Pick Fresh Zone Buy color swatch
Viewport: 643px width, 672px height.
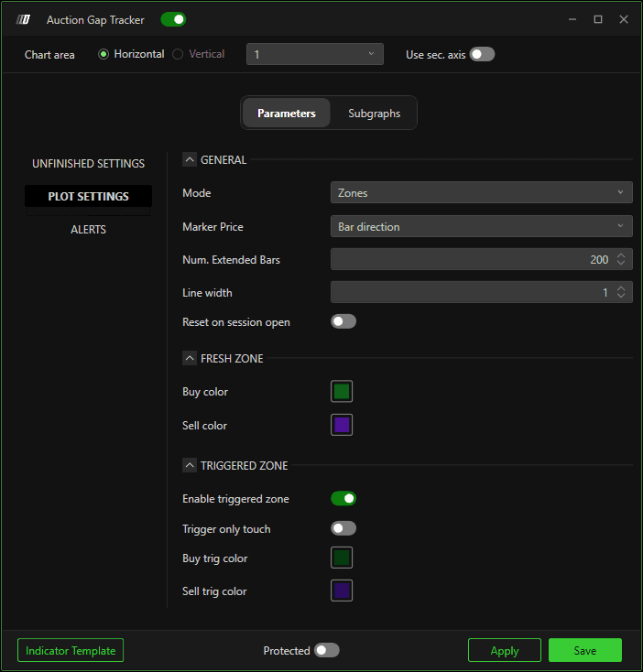342,391
